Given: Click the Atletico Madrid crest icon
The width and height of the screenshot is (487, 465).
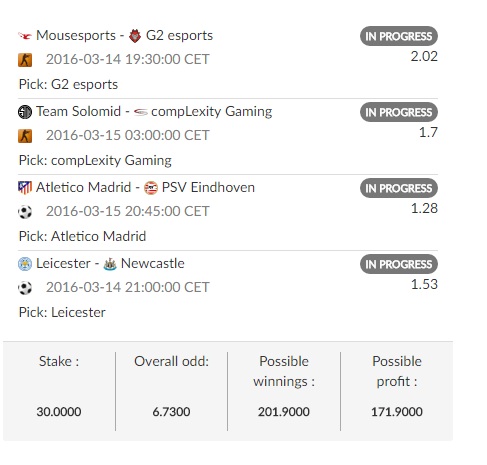Looking at the screenshot, I should [25, 188].
